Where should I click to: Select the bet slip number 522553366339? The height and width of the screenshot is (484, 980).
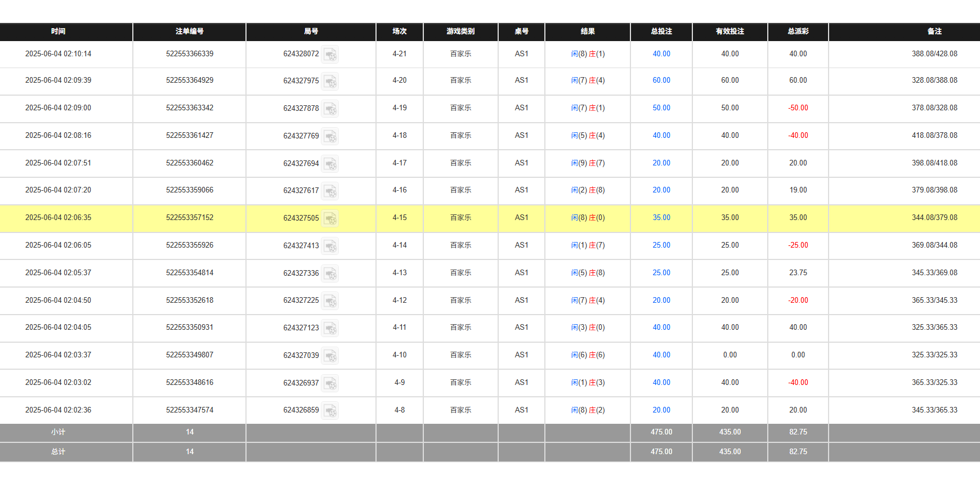click(x=190, y=54)
